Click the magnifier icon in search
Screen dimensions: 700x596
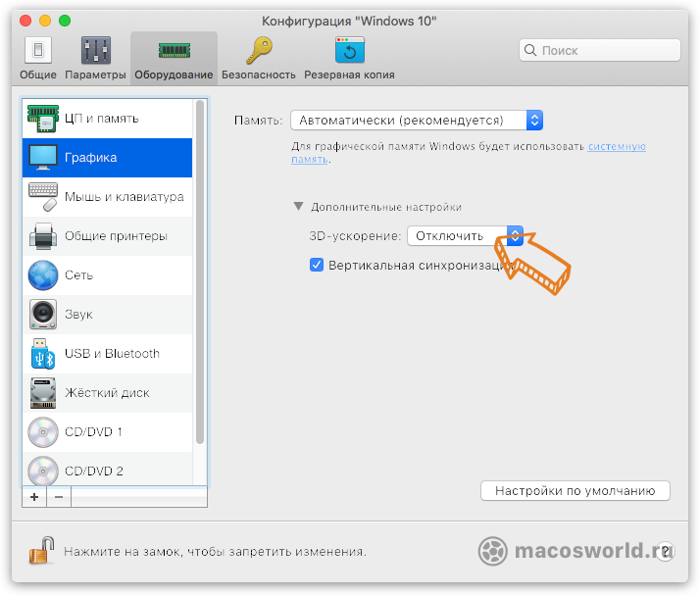530,50
